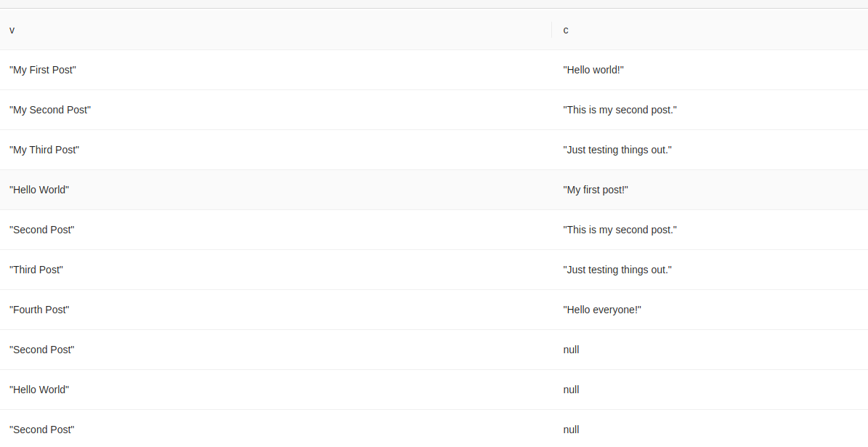The height and width of the screenshot is (447, 868).
Task: Select the "My Second Post" cell
Action: [50, 110]
